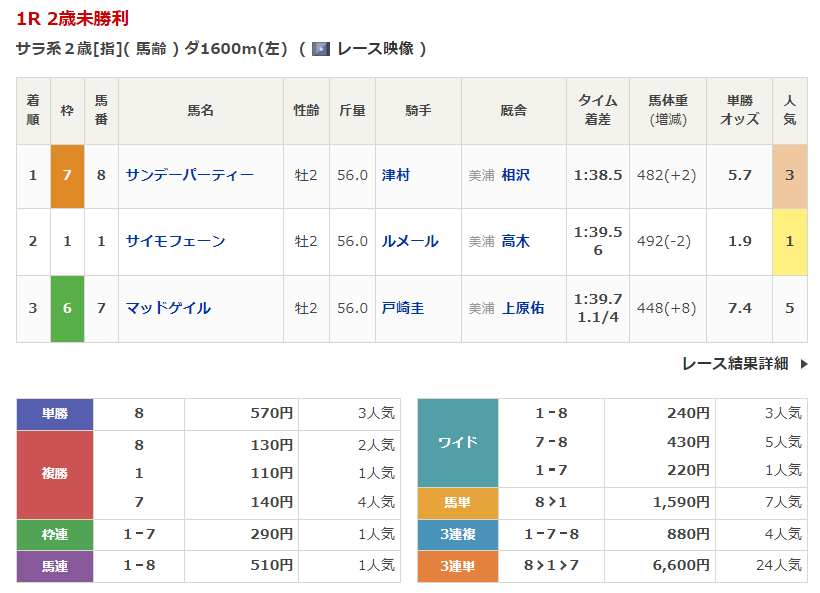The width and height of the screenshot is (820, 593).
Task: Click the 馬名 column header
Action: click(200, 110)
